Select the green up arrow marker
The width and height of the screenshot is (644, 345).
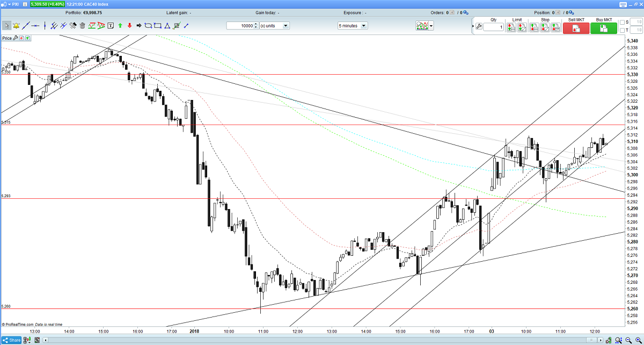pos(120,26)
